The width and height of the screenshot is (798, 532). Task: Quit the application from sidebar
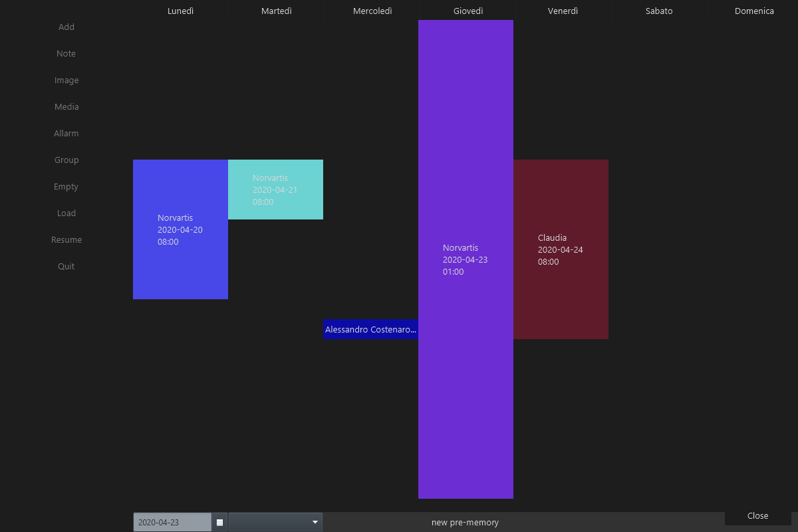[66, 267]
